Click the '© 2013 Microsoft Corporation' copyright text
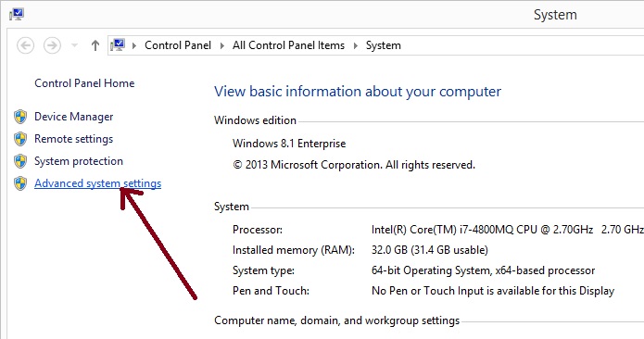This screenshot has height=339, width=644. point(354,165)
